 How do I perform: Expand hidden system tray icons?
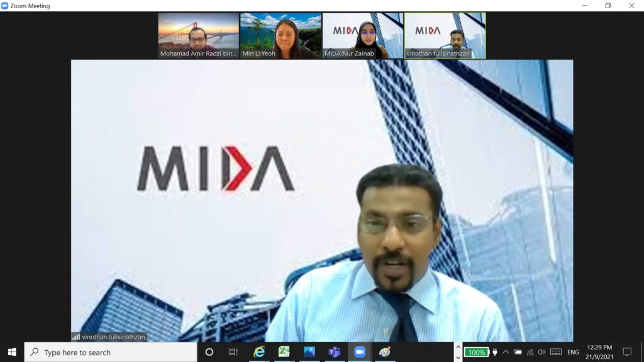click(505, 353)
